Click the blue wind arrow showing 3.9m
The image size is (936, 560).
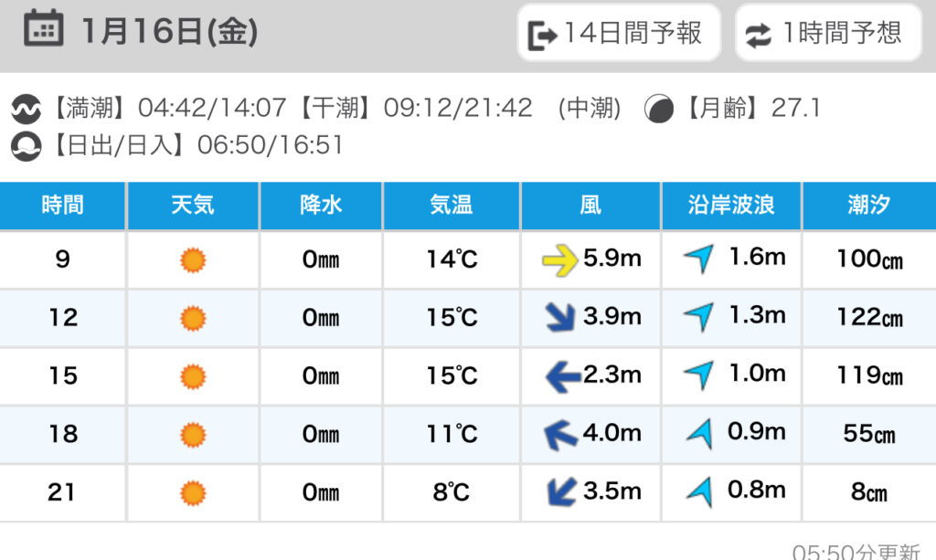561,318
